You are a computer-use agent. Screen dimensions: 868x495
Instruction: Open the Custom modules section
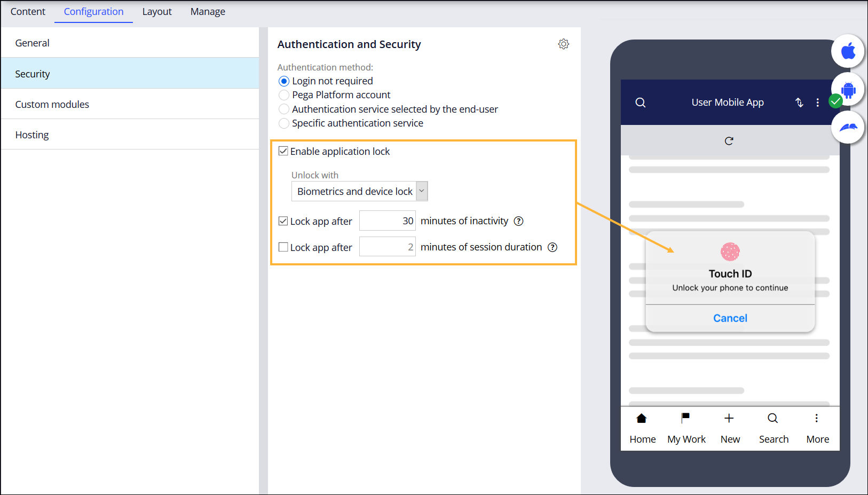click(x=52, y=104)
